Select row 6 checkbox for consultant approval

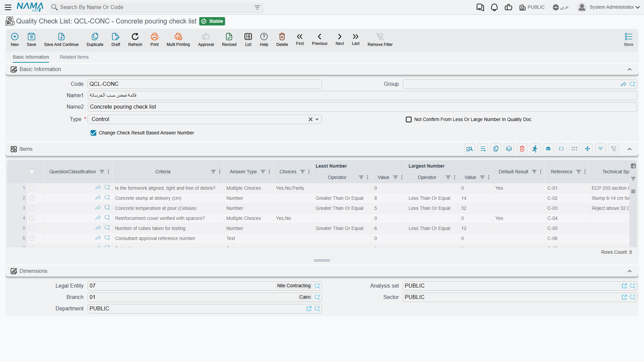click(32, 239)
